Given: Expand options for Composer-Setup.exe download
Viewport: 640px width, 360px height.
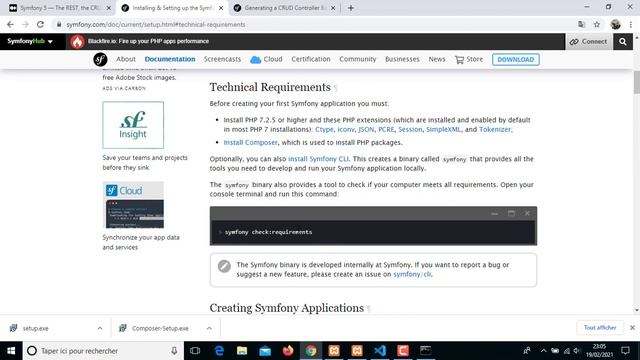Looking at the screenshot, I should [209, 328].
